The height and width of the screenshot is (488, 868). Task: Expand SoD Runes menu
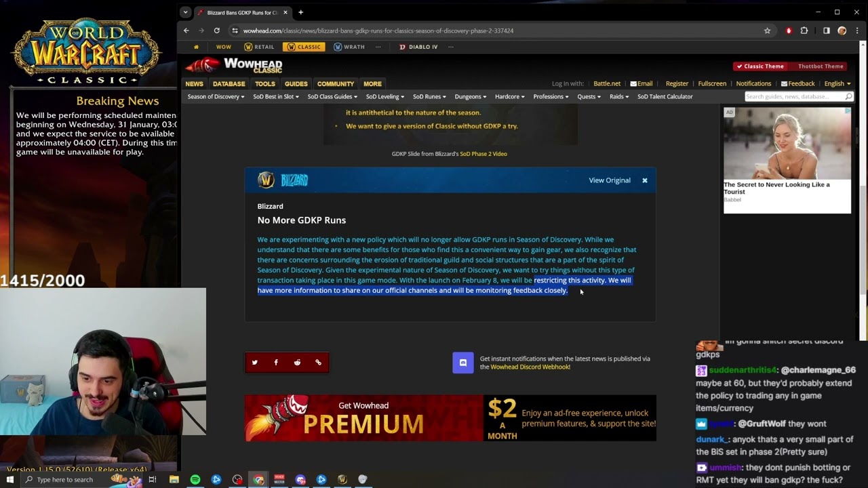point(429,96)
